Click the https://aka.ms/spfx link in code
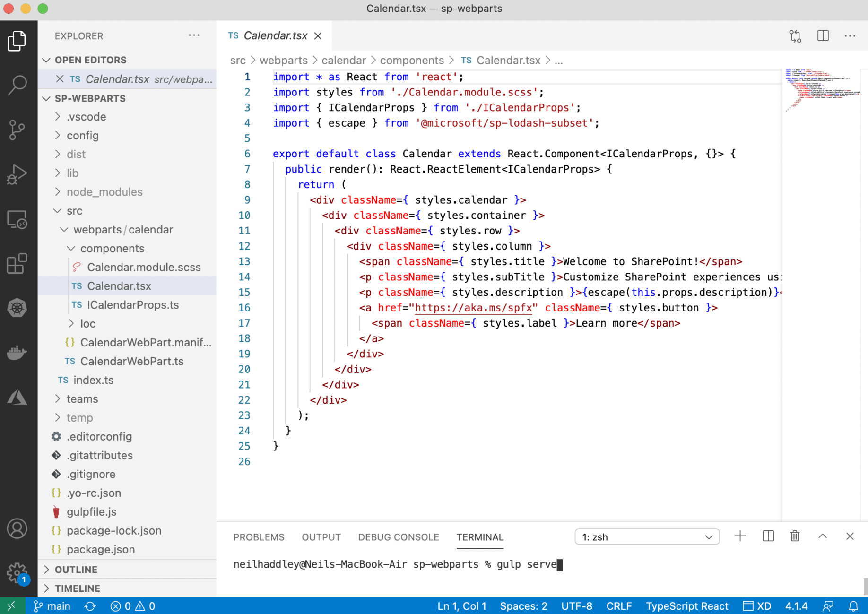The height and width of the screenshot is (614, 868). pos(473,308)
